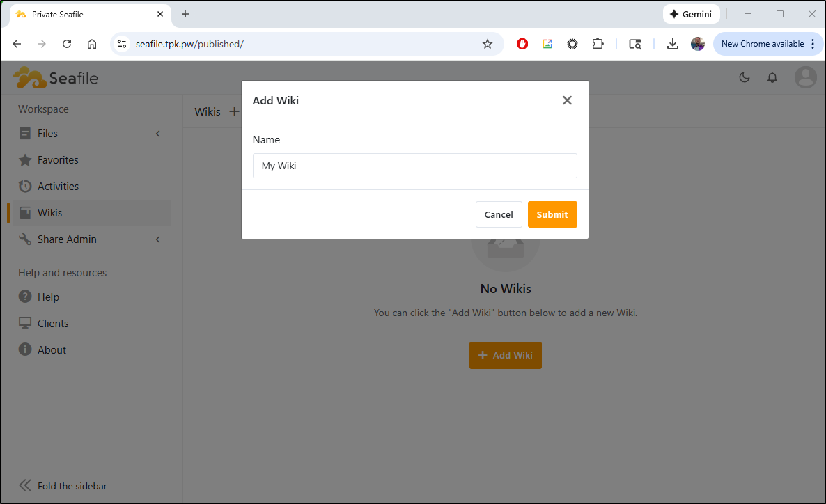Open Activities in the sidebar
Image resolution: width=826 pixels, height=504 pixels.
coord(58,187)
